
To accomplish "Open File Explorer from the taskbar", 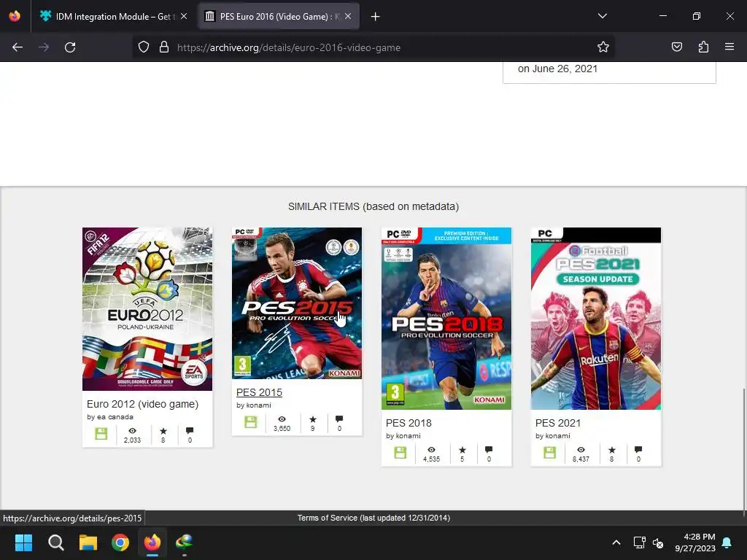I will (88, 542).
